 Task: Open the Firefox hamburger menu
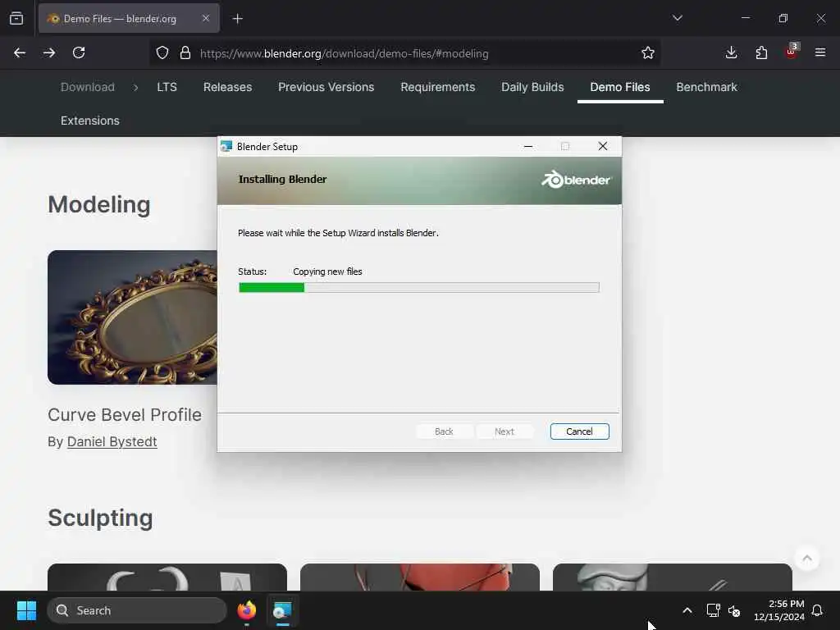(820, 52)
